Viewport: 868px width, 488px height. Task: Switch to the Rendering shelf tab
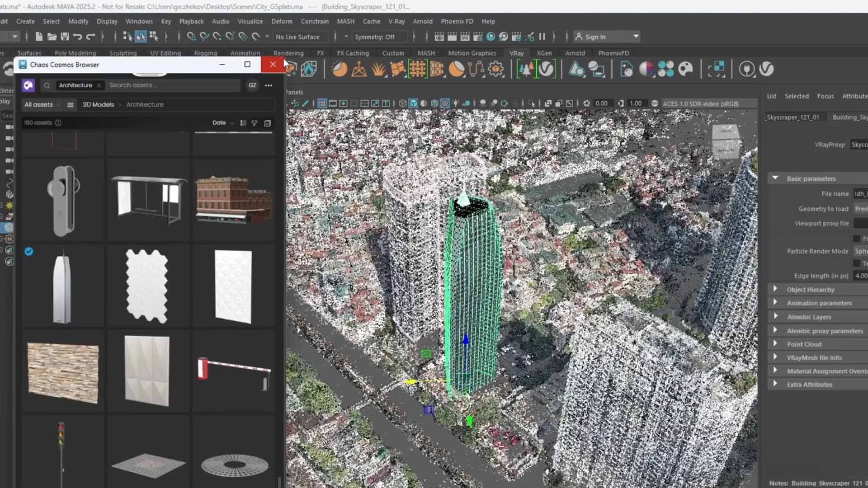coord(288,53)
